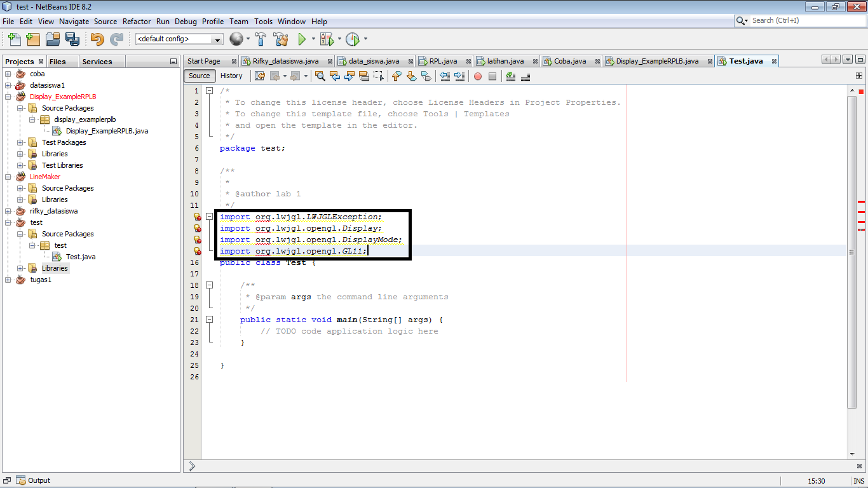Switch to the History view
868x488 pixels.
point(233,76)
